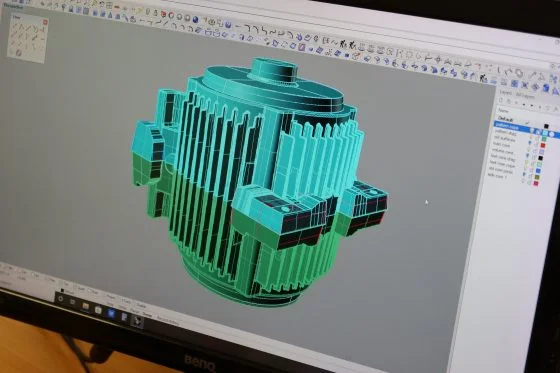Open the lavender layer color swatch
Viewport: 560px width, 373px height.
(x=542, y=152)
